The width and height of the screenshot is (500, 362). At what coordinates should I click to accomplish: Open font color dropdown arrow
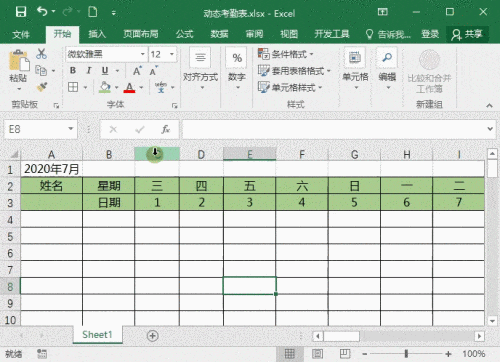pyautogui.click(x=141, y=88)
